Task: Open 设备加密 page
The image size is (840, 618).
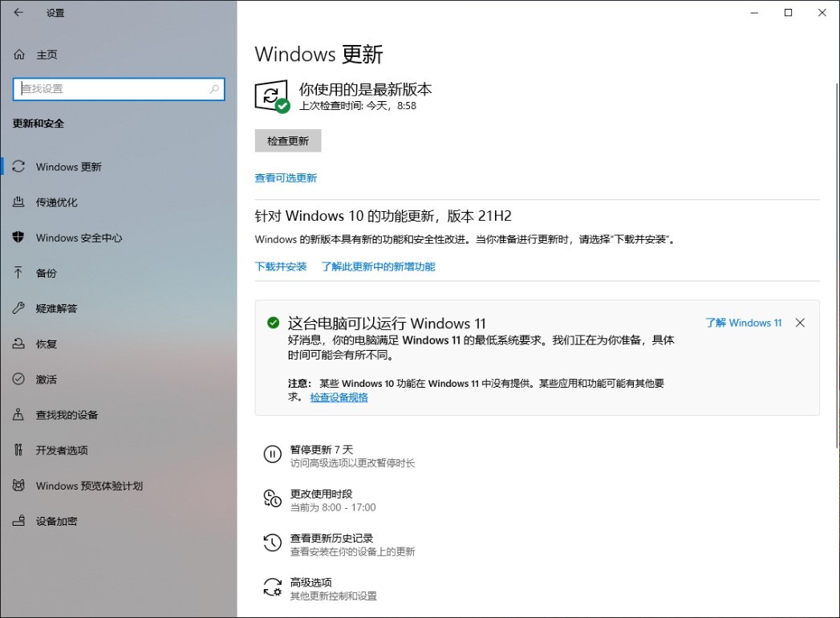Action: point(119,521)
